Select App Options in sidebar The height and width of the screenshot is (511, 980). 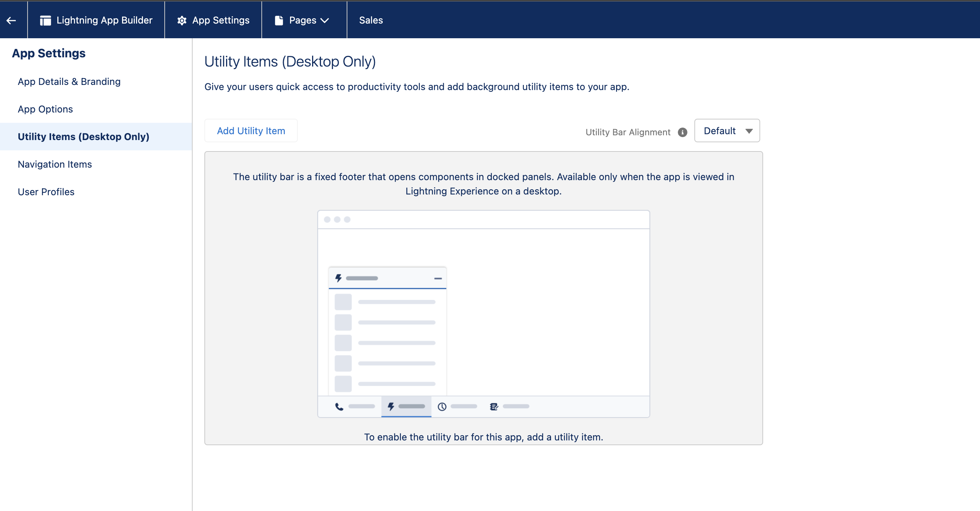(45, 109)
